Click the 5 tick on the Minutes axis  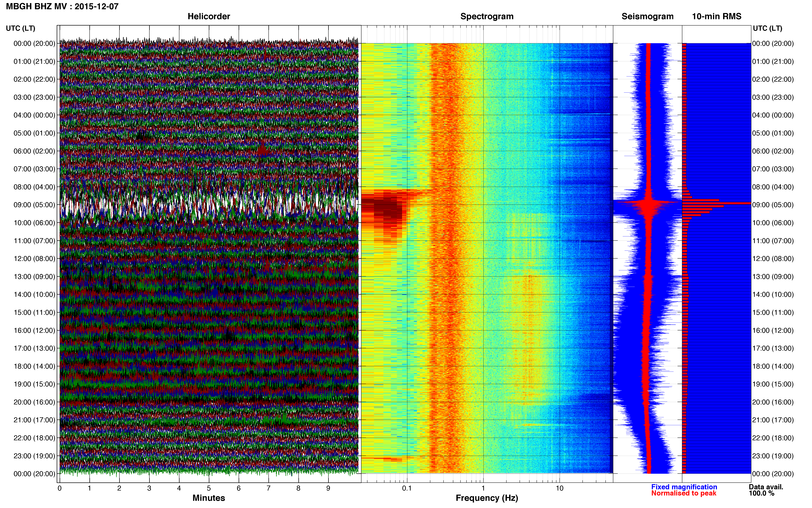(209, 488)
